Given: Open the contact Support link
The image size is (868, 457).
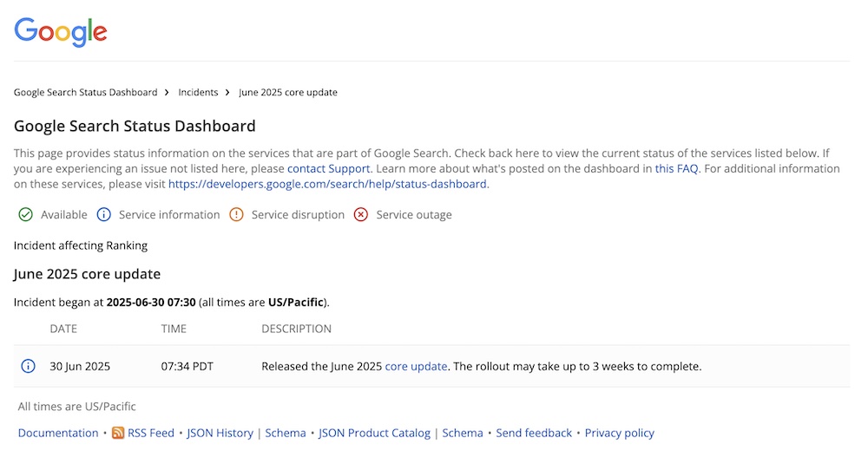Looking at the screenshot, I should tap(328, 169).
